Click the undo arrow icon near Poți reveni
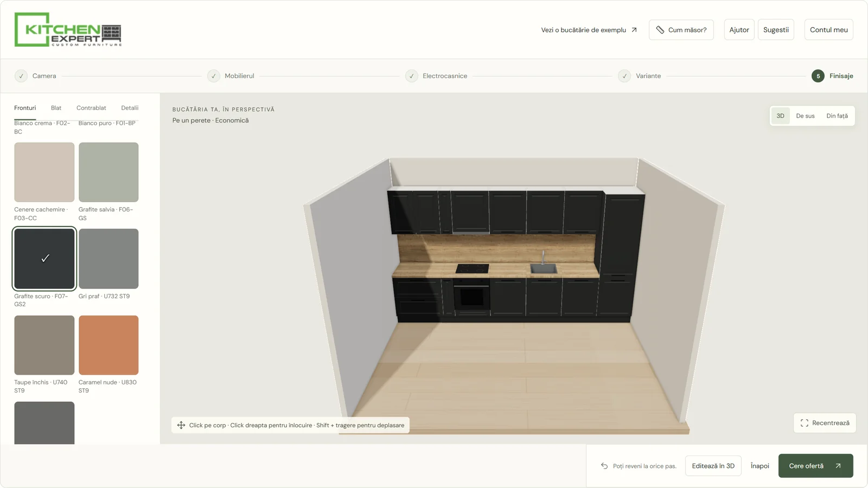This screenshot has width=868, height=488. tap(604, 466)
